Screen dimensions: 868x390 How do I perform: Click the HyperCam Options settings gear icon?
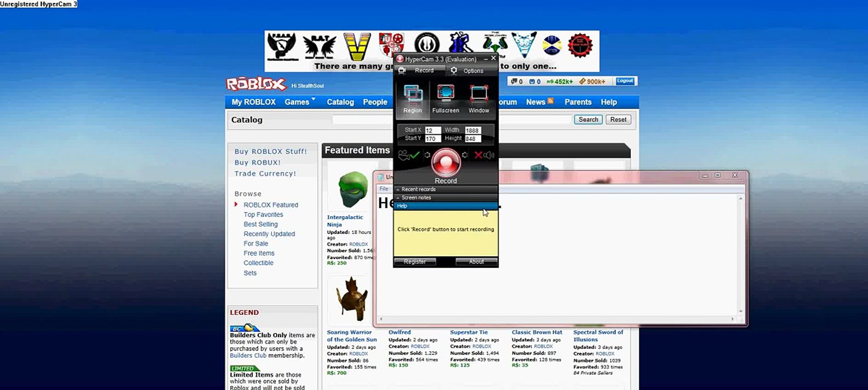point(454,70)
